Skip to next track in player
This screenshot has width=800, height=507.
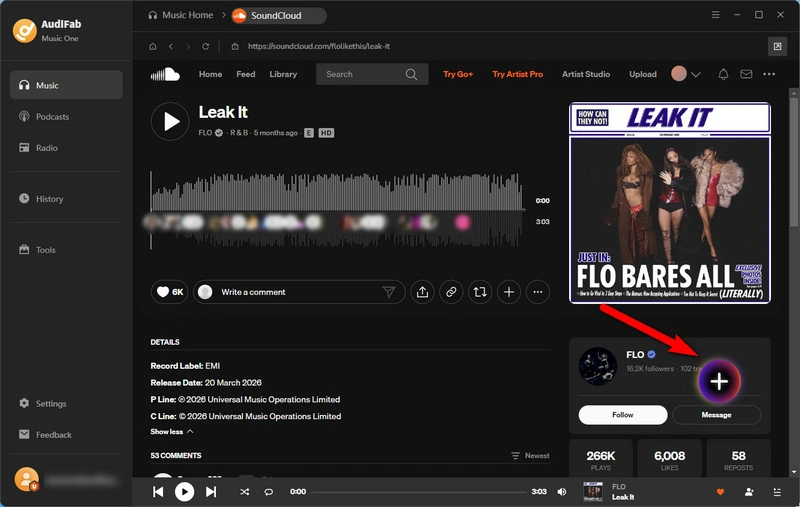point(211,492)
